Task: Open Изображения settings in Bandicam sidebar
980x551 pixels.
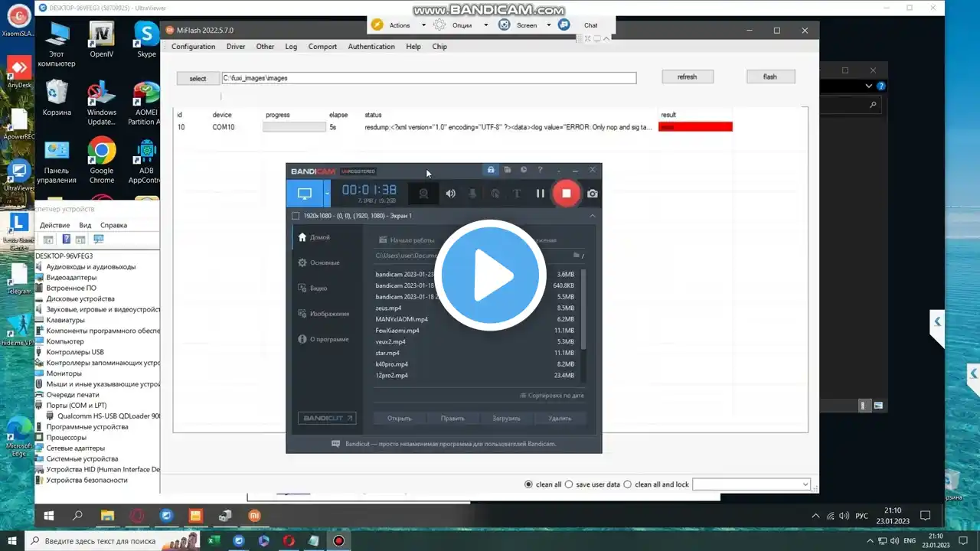Action: [x=323, y=314]
